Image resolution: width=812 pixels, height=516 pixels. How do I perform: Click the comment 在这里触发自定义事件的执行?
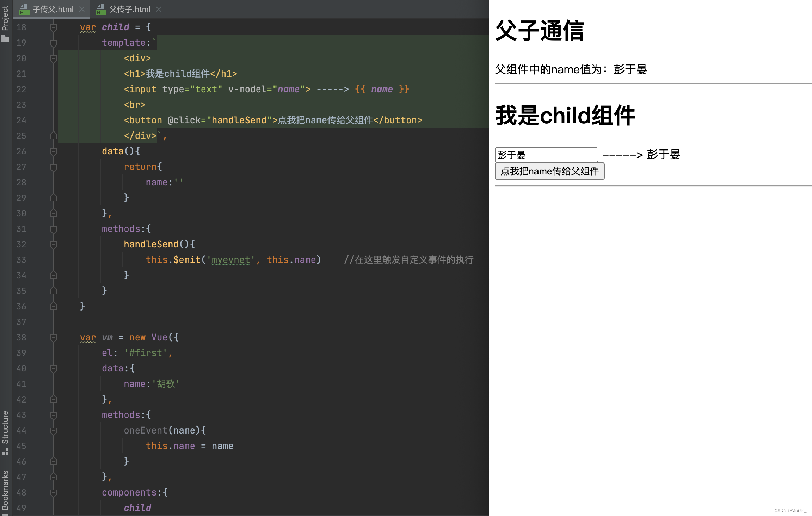[x=409, y=260]
